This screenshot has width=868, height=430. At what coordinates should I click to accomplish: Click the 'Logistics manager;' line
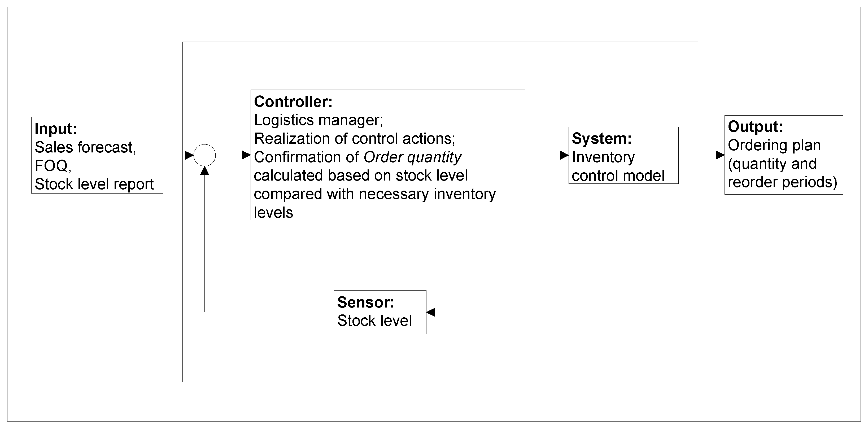tap(319, 120)
